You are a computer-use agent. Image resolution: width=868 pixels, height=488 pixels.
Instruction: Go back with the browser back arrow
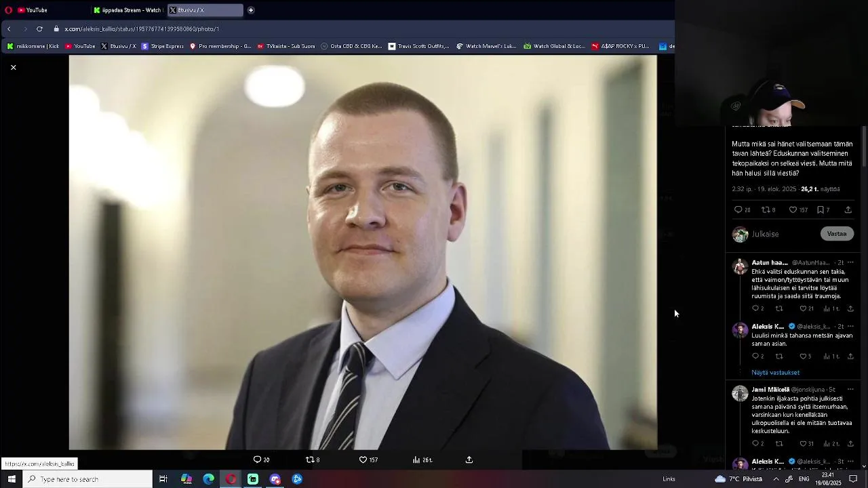click(x=9, y=29)
